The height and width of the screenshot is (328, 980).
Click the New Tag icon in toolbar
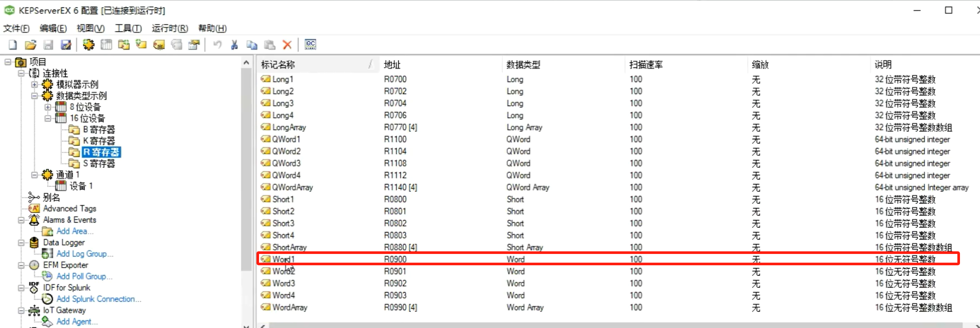point(159,44)
